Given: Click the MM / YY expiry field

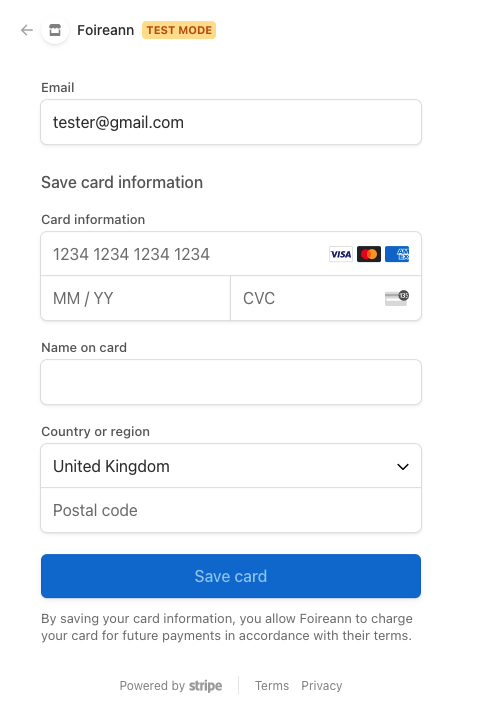Looking at the screenshot, I should (136, 298).
